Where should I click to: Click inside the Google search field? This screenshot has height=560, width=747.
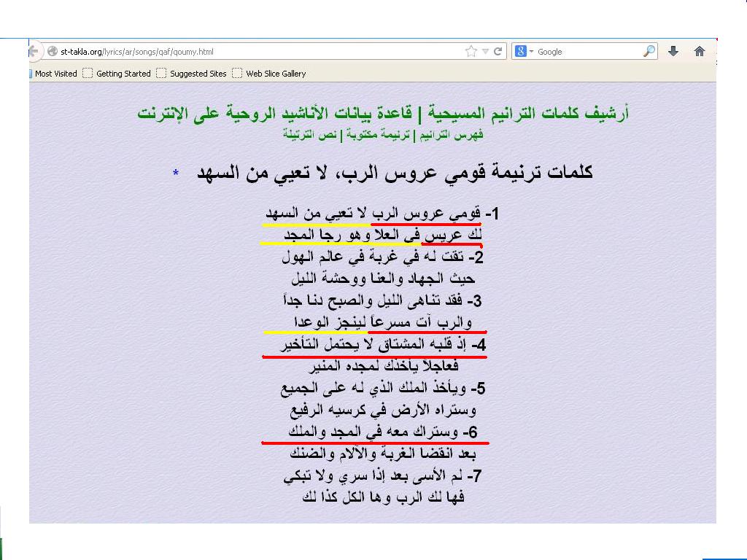[x=587, y=52]
